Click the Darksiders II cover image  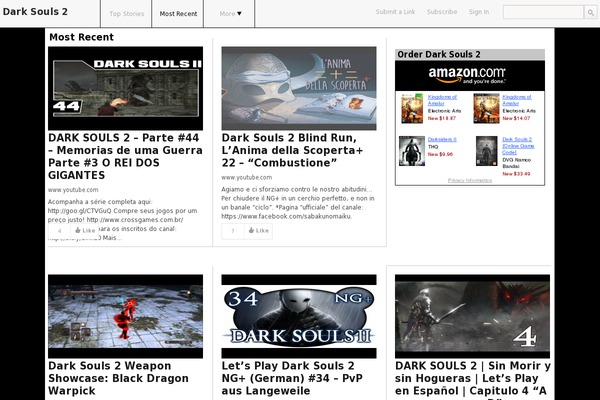click(412, 151)
